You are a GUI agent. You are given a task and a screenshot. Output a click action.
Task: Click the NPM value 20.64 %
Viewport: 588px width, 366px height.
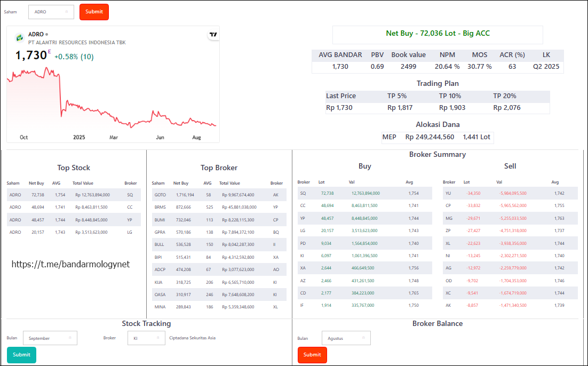[447, 66]
